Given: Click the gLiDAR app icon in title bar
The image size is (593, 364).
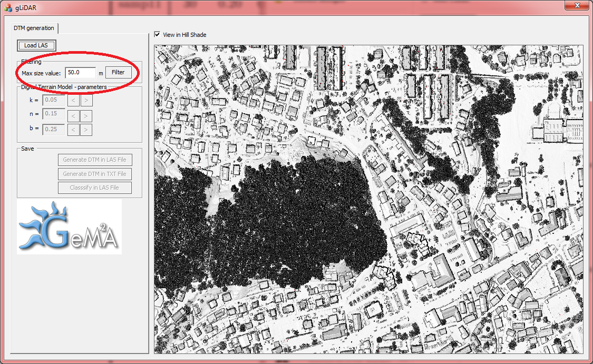Looking at the screenshot, I should [8, 7].
